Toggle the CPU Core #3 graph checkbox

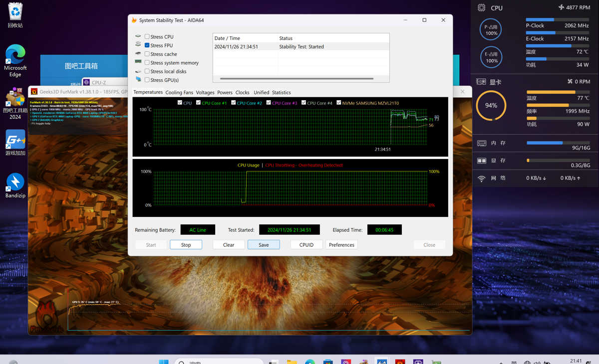[x=269, y=103]
